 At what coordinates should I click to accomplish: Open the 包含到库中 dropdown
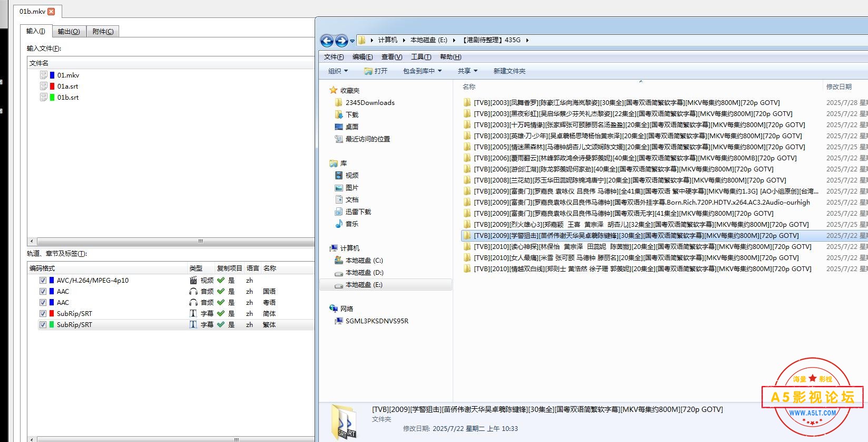click(x=422, y=71)
